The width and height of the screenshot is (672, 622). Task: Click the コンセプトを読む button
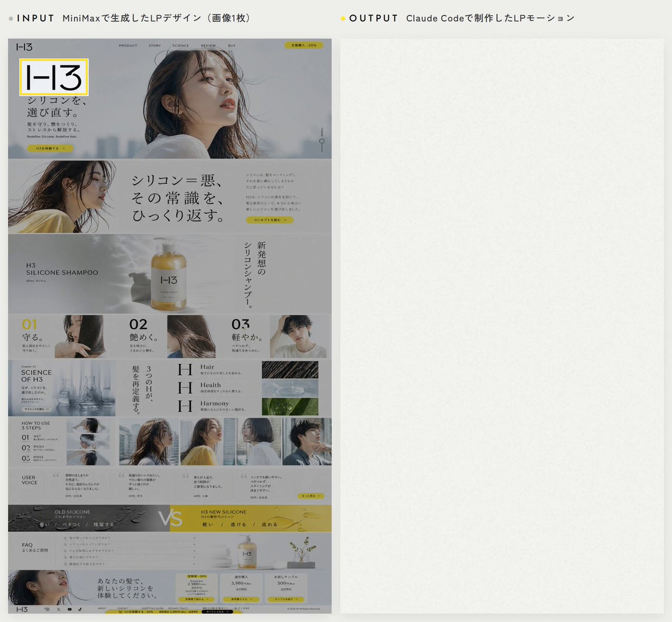coord(269,220)
